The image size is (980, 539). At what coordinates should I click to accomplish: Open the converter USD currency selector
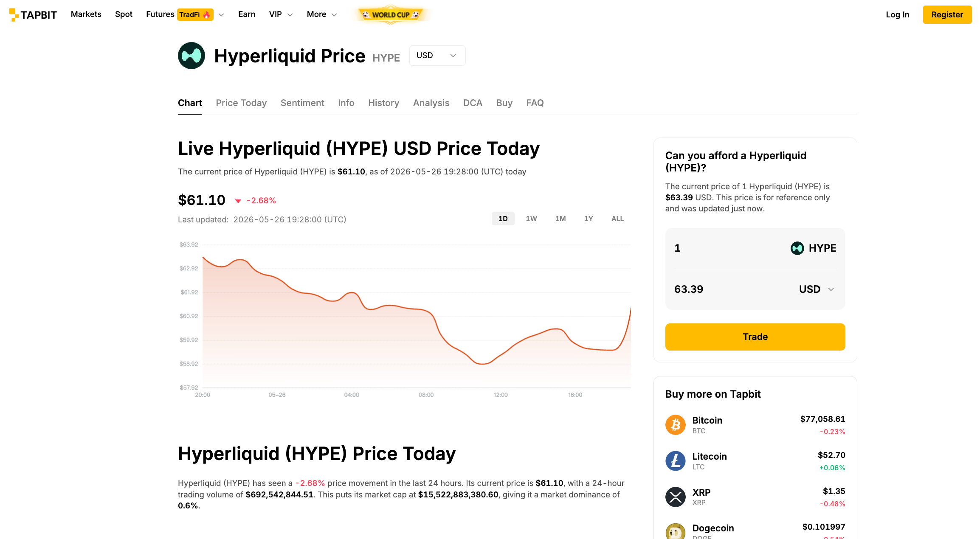[x=817, y=289]
